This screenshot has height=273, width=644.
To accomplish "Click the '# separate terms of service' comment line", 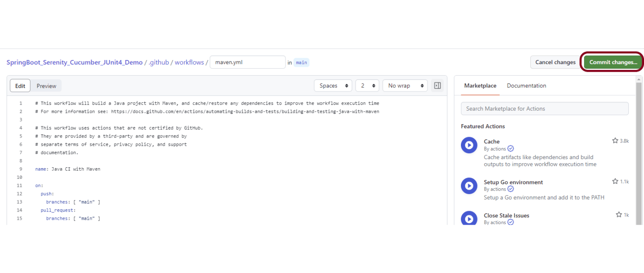I will pyautogui.click(x=111, y=144).
